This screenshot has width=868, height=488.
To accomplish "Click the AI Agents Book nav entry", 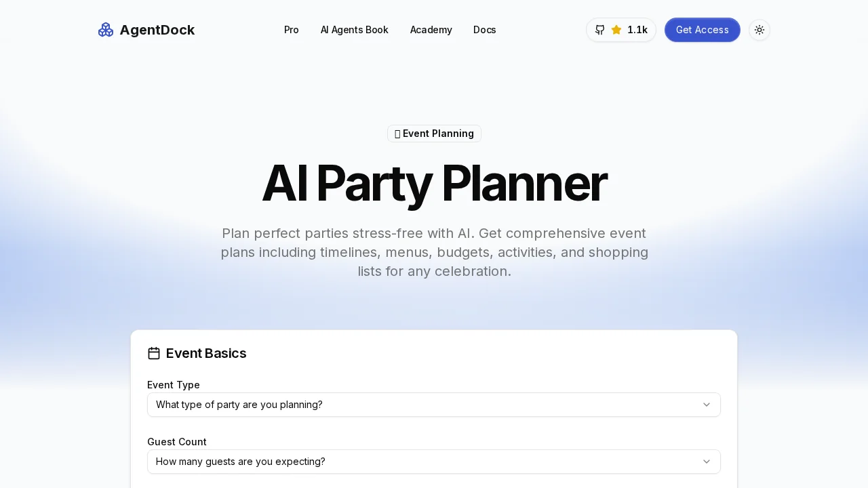I will (x=355, y=30).
